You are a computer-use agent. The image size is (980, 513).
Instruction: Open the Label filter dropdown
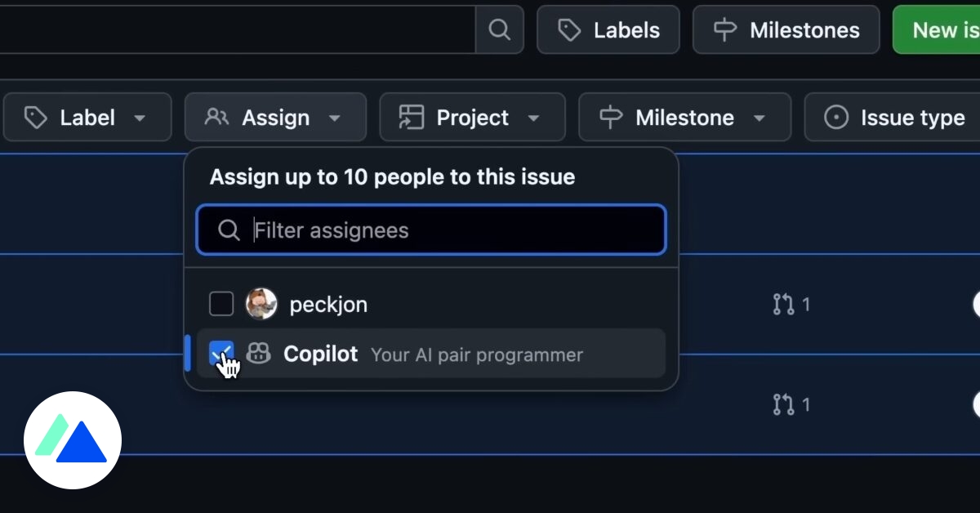(87, 117)
